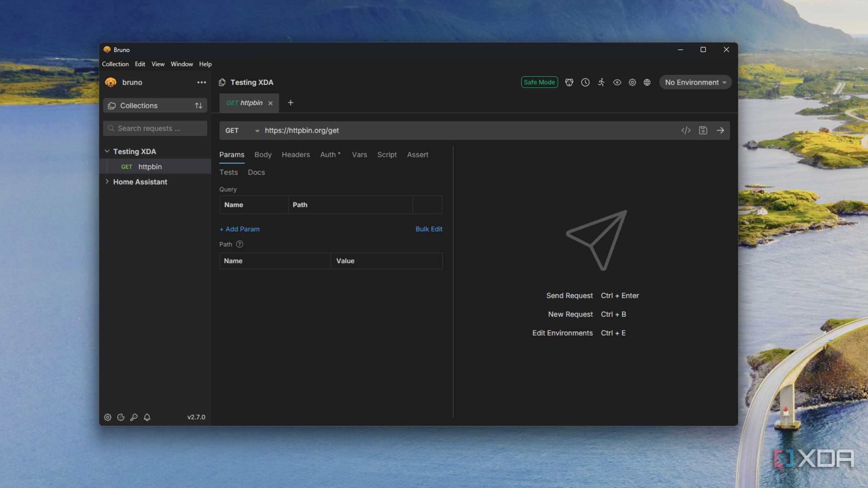Click the + Add Param link
Viewport: 868px width, 488px height.
239,229
